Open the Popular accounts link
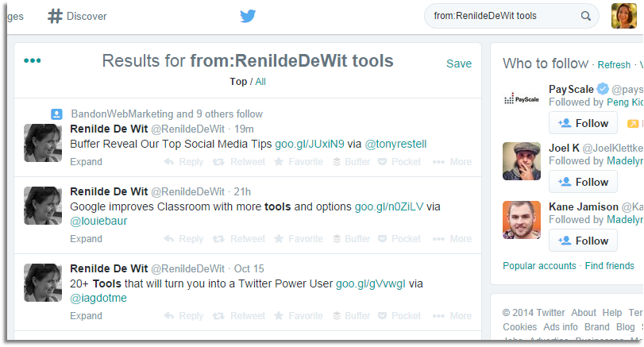 pyautogui.click(x=539, y=266)
